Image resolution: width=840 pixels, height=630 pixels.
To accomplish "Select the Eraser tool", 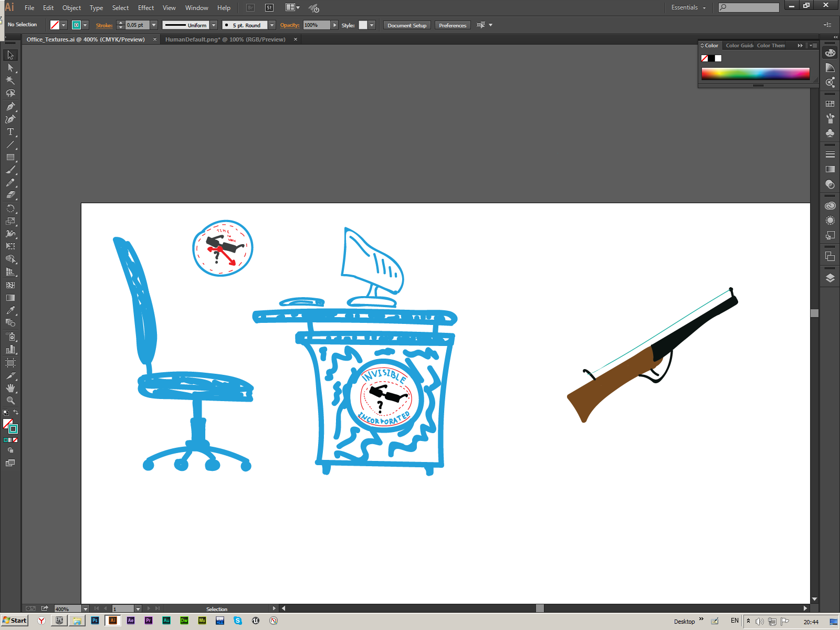I will click(x=10, y=195).
